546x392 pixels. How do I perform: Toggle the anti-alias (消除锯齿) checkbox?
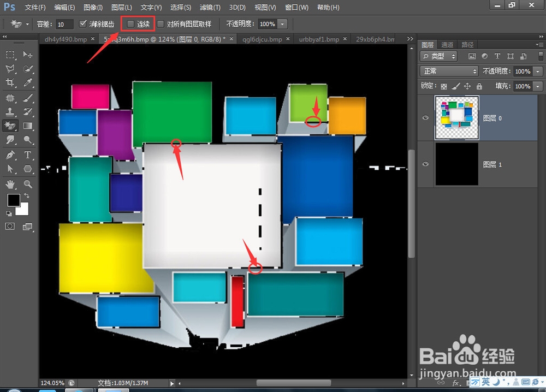[83, 23]
